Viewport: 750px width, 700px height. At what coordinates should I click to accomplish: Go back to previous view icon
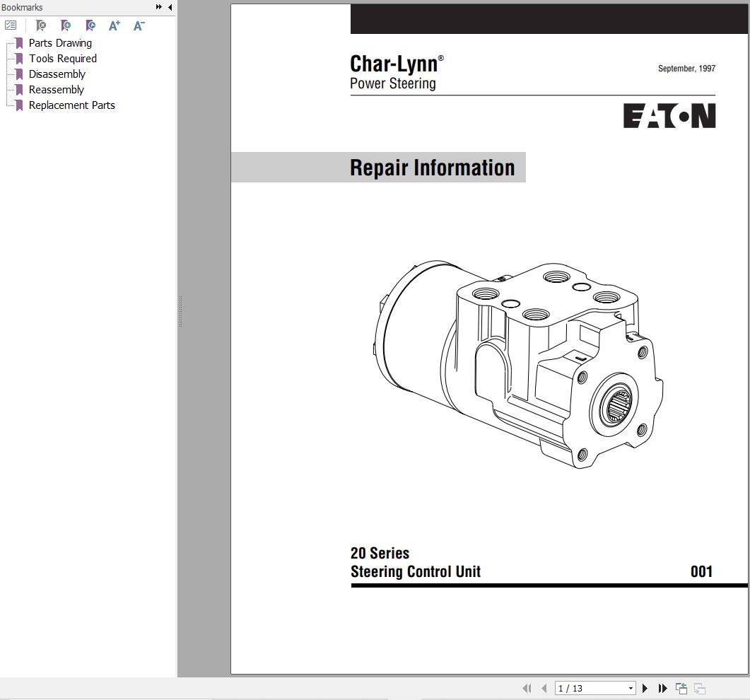point(681,688)
